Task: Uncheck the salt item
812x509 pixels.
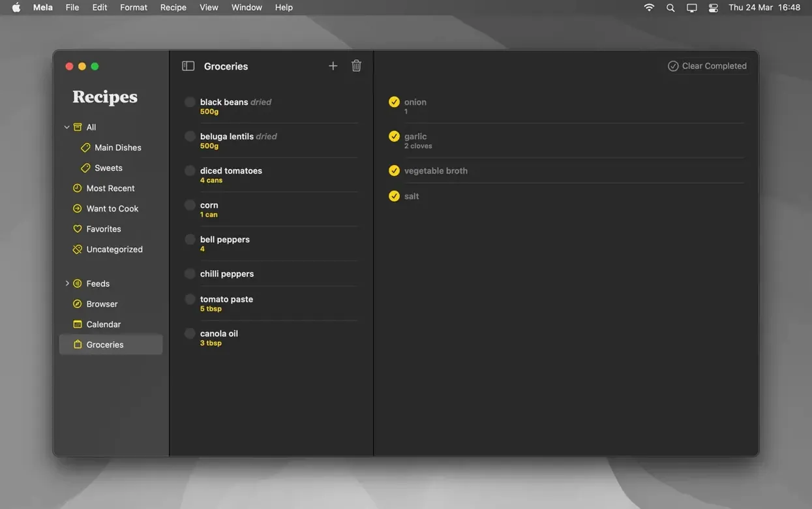Action: [394, 196]
